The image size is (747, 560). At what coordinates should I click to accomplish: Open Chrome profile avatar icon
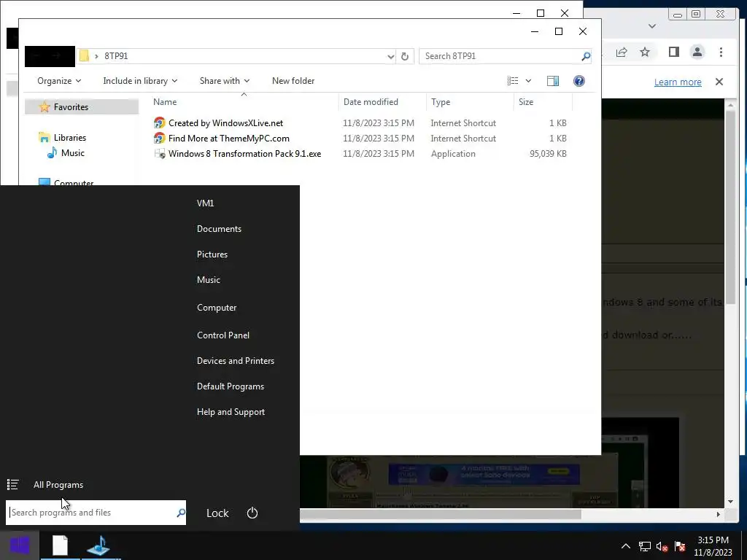click(697, 52)
